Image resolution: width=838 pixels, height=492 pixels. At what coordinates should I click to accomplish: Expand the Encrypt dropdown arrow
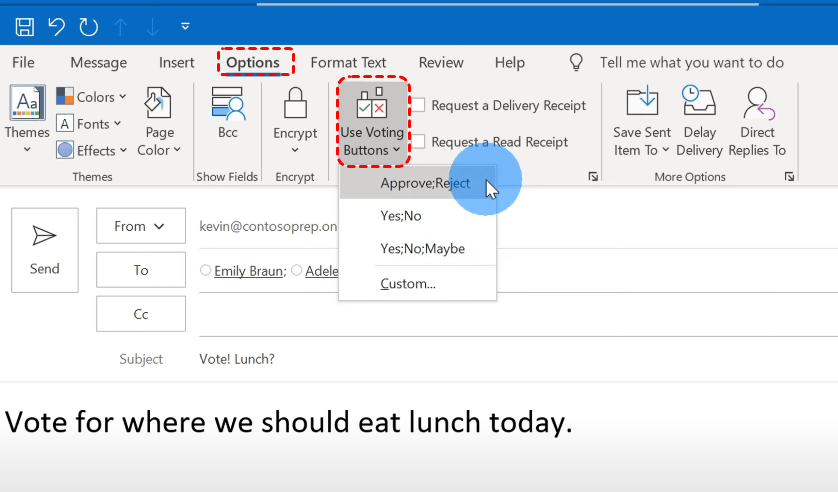pyautogui.click(x=295, y=150)
